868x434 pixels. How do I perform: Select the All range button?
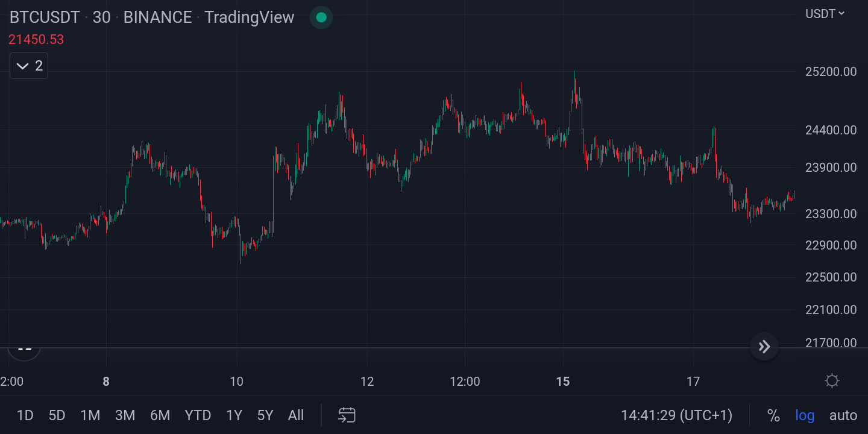coord(295,415)
